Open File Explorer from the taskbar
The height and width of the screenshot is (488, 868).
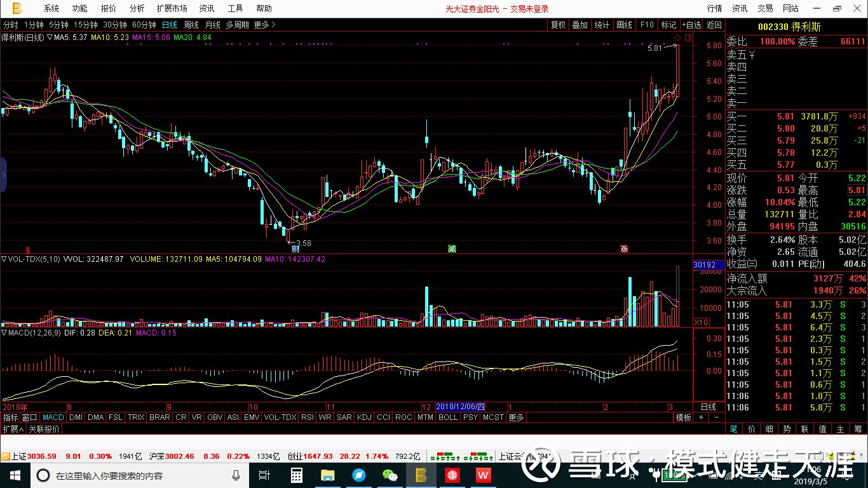pyautogui.click(x=327, y=475)
